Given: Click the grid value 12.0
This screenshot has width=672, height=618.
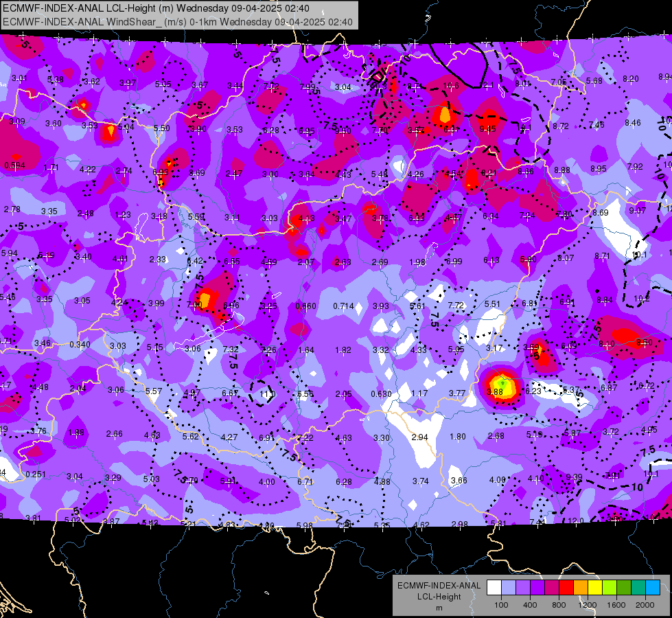Looking at the screenshot, I should [576, 520].
